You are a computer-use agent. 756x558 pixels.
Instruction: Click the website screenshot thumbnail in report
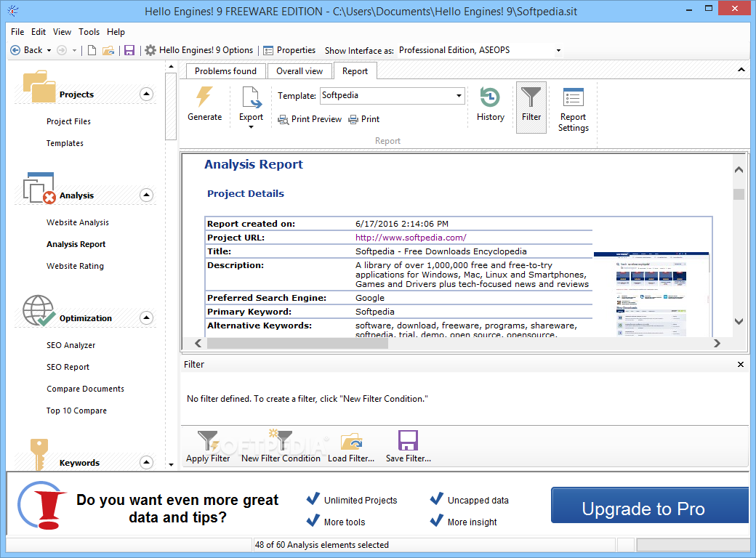pyautogui.click(x=651, y=294)
